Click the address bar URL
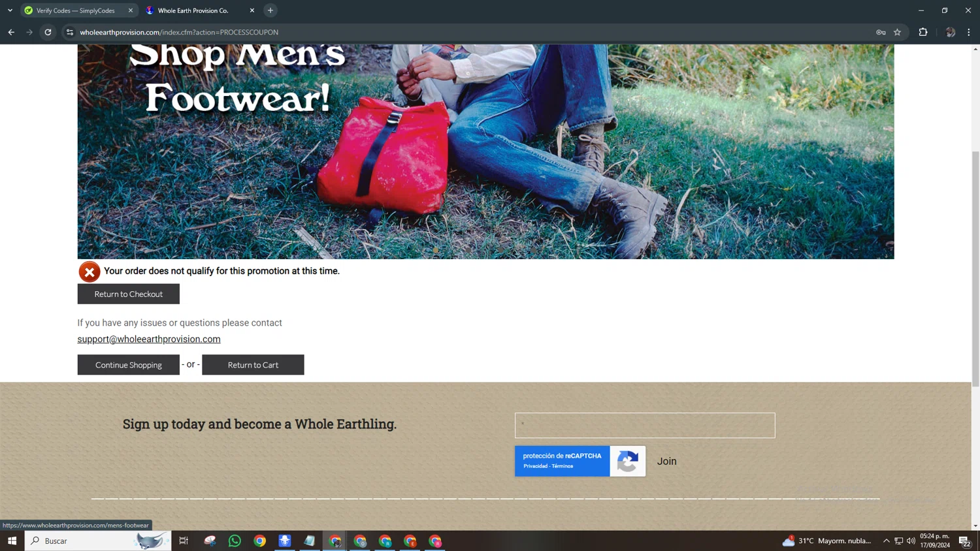980x551 pixels. pos(179,32)
